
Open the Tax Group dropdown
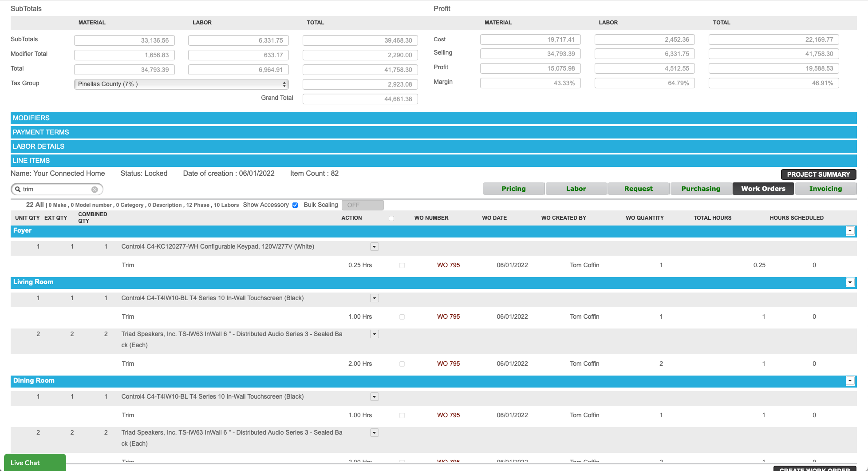(x=181, y=84)
